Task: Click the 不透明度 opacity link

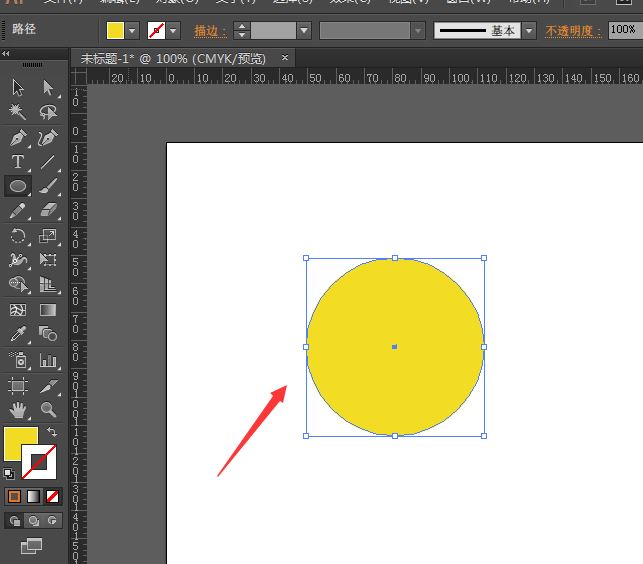Action: (573, 31)
